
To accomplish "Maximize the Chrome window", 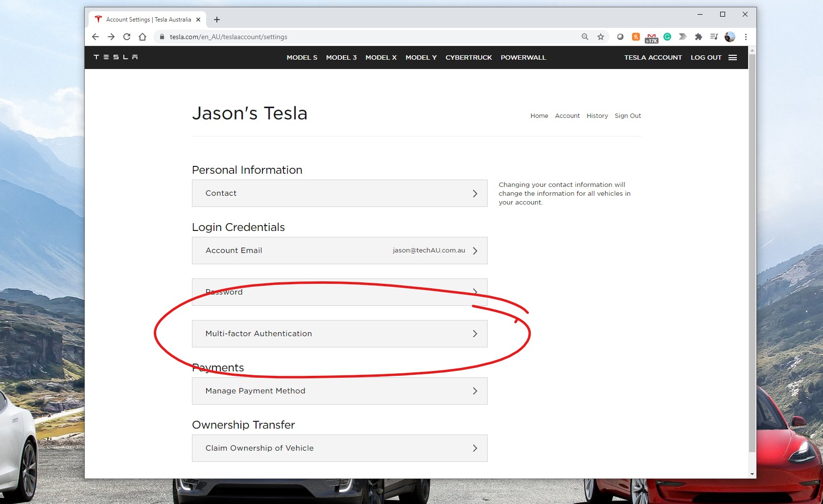I will [723, 14].
